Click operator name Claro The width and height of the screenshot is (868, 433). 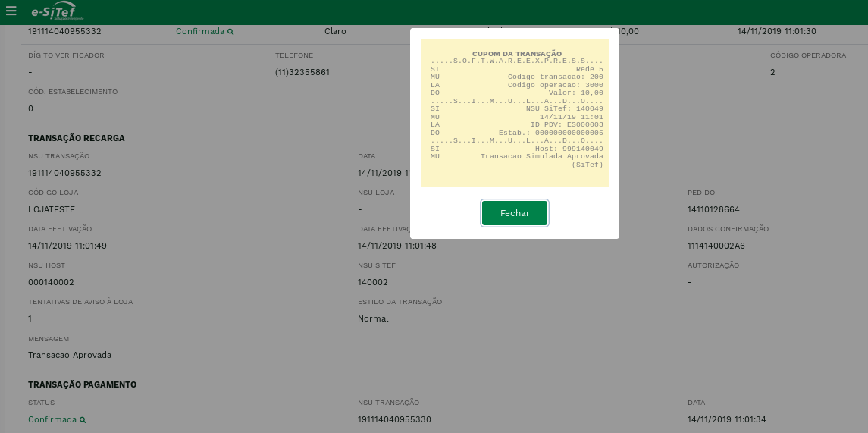[x=335, y=32]
